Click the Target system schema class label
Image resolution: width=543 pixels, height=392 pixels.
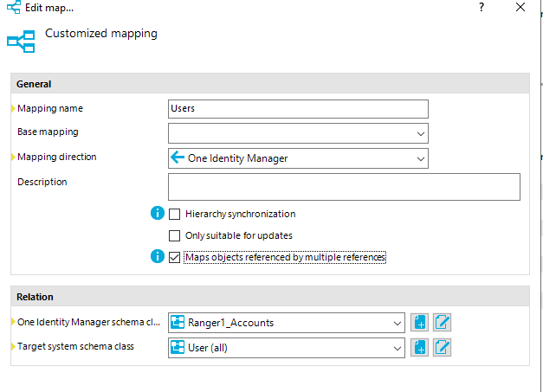75,346
